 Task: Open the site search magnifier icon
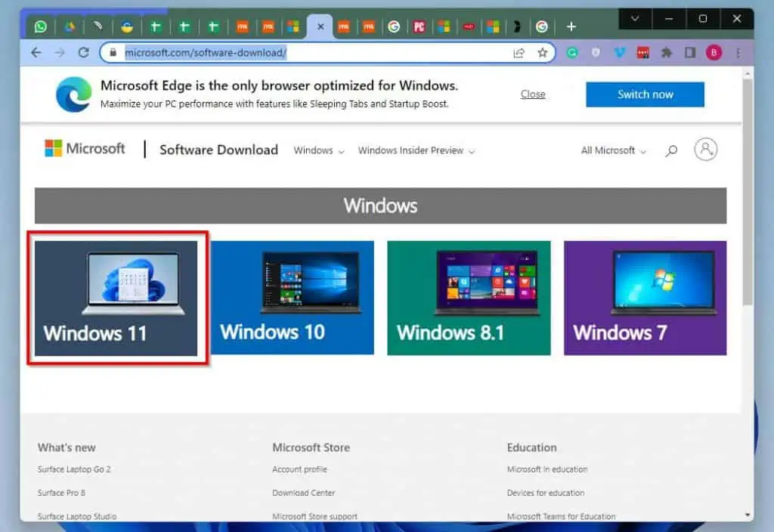(670, 150)
